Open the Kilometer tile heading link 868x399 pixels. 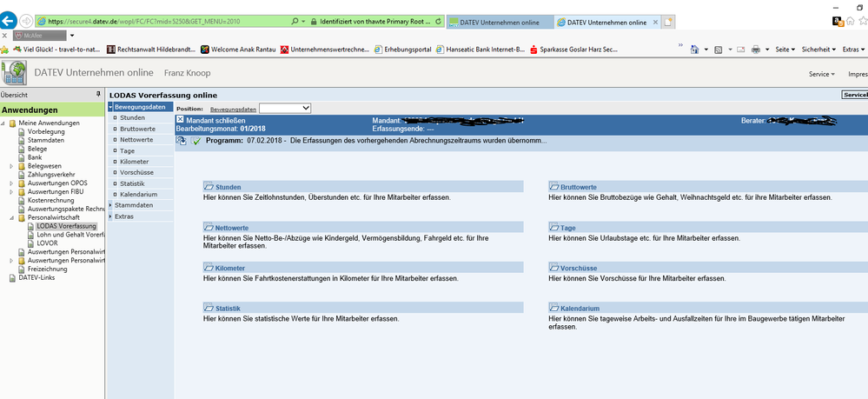click(x=230, y=269)
